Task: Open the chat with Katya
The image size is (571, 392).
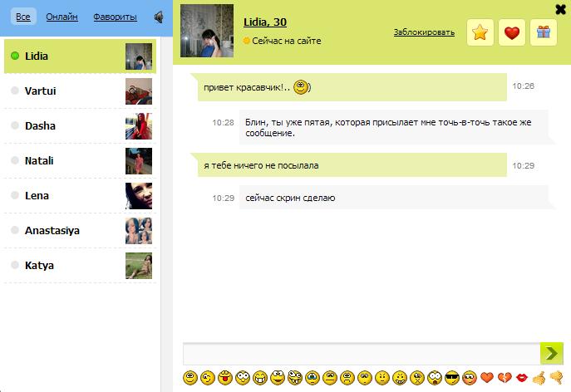Action: point(80,266)
